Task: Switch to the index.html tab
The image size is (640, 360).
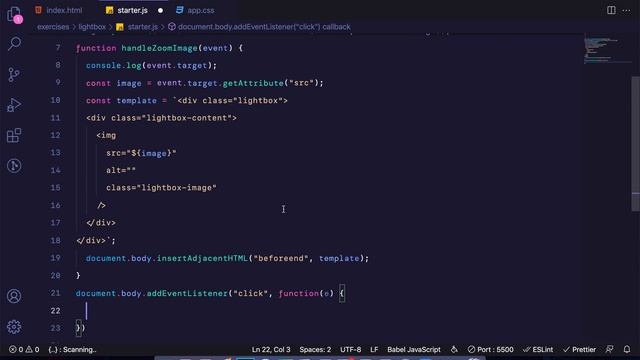Action: coord(59,10)
